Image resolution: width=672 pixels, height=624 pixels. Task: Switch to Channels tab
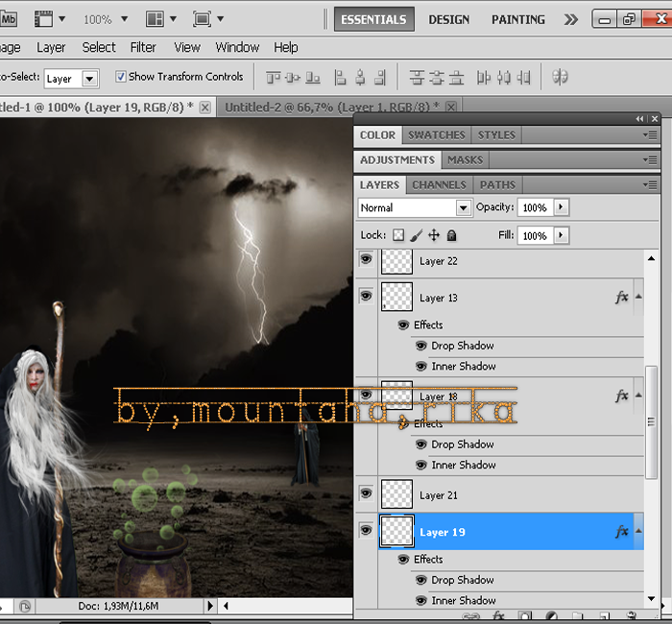[x=440, y=184]
